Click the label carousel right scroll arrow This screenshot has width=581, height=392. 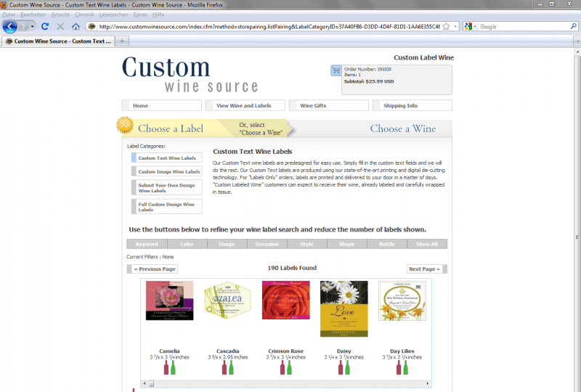click(x=428, y=383)
